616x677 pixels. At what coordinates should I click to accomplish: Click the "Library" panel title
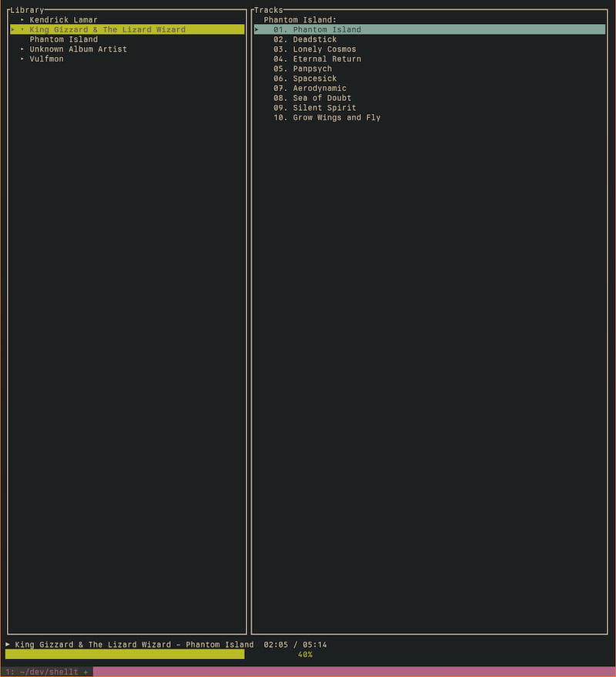18,8
